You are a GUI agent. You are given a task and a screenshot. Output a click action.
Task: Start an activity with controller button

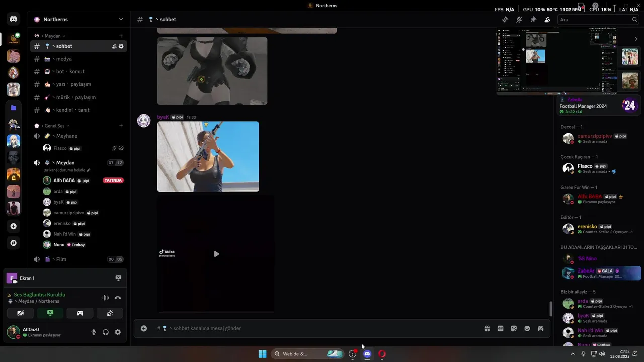[x=80, y=313]
